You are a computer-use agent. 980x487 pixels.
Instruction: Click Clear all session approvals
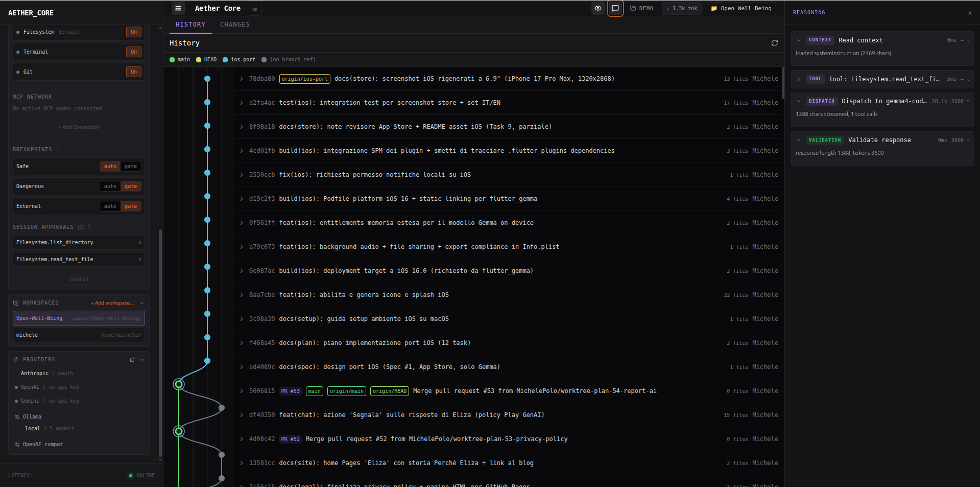click(x=79, y=279)
